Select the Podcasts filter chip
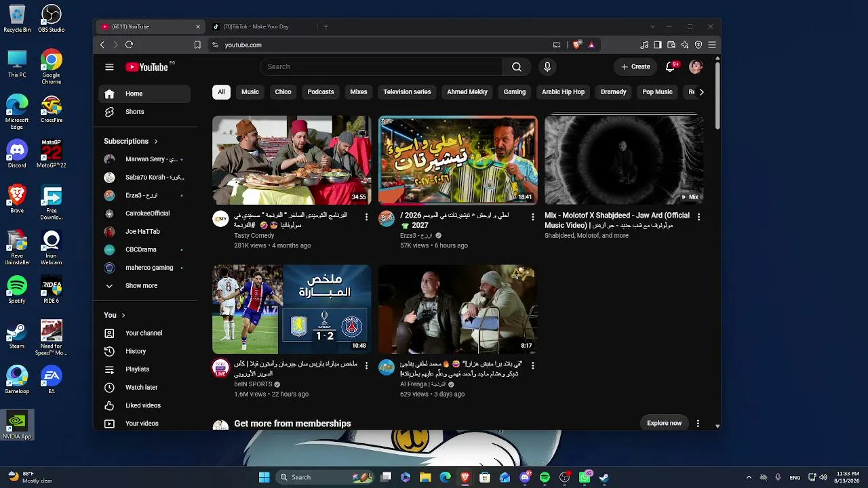 pyautogui.click(x=321, y=92)
